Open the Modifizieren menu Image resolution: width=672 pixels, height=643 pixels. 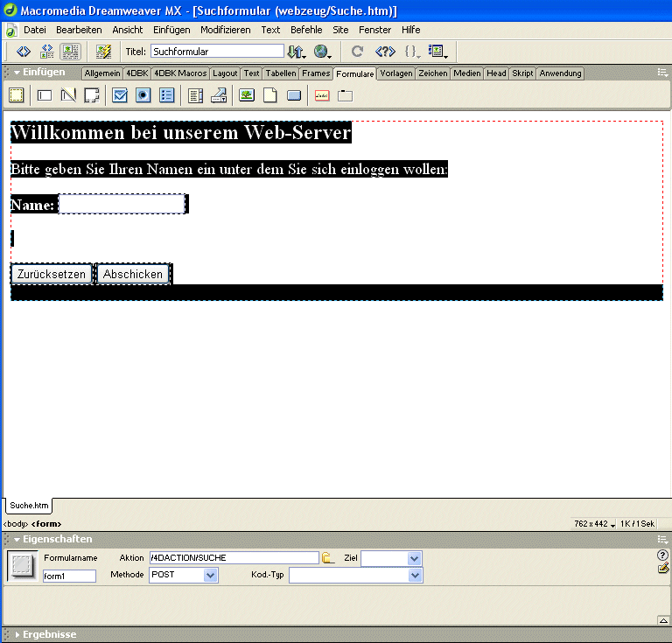225,30
